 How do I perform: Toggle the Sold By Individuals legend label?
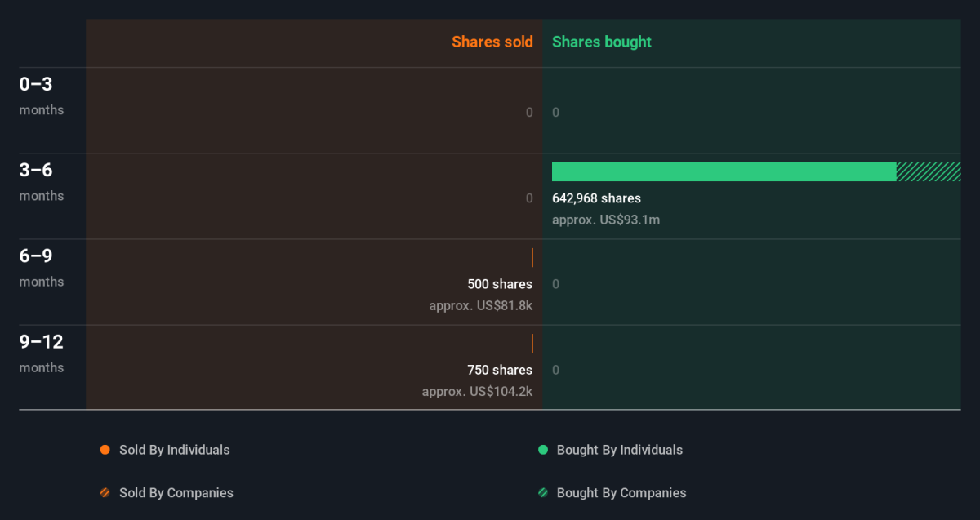[x=174, y=450]
